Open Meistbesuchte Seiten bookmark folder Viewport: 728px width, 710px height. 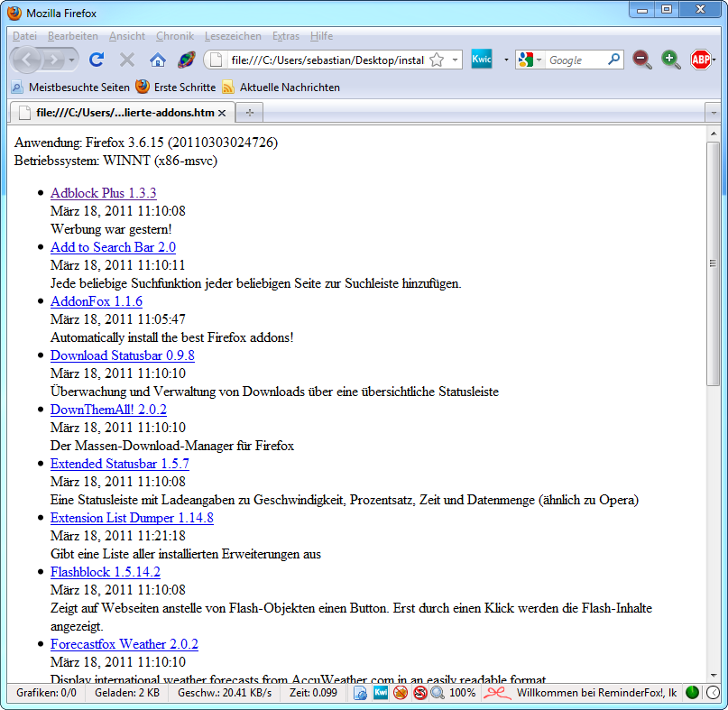click(x=70, y=88)
